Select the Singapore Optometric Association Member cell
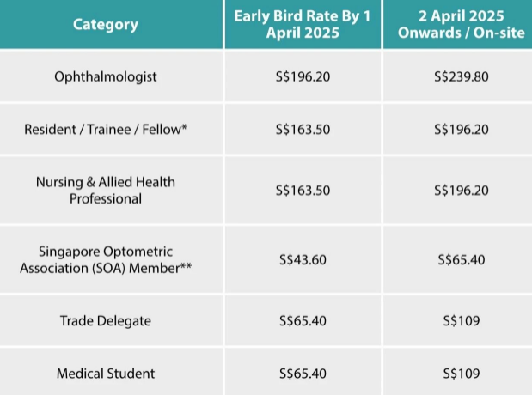 106,259
